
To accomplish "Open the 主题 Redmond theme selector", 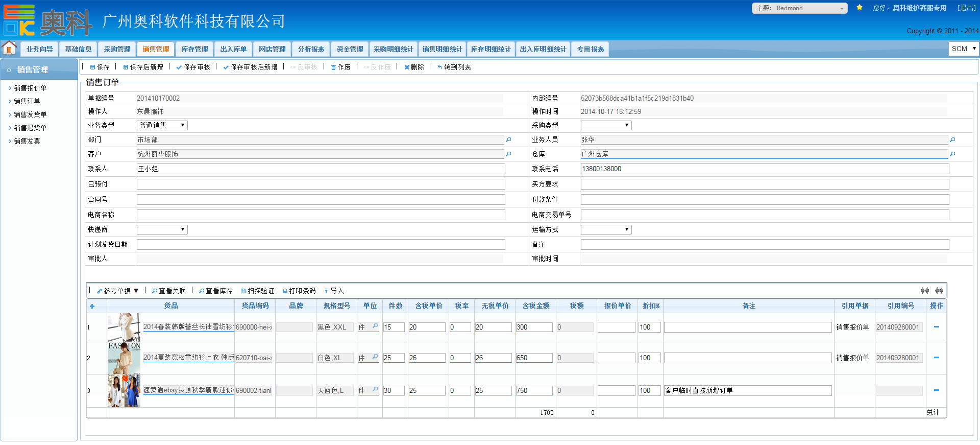I will pos(799,8).
